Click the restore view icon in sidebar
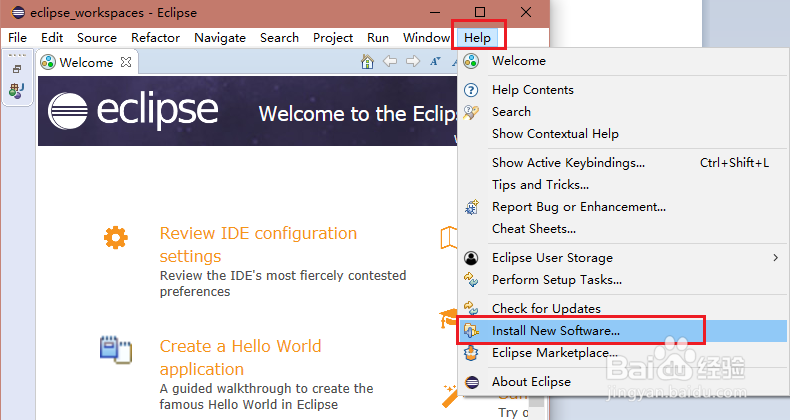790x420 pixels. pyautogui.click(x=17, y=69)
